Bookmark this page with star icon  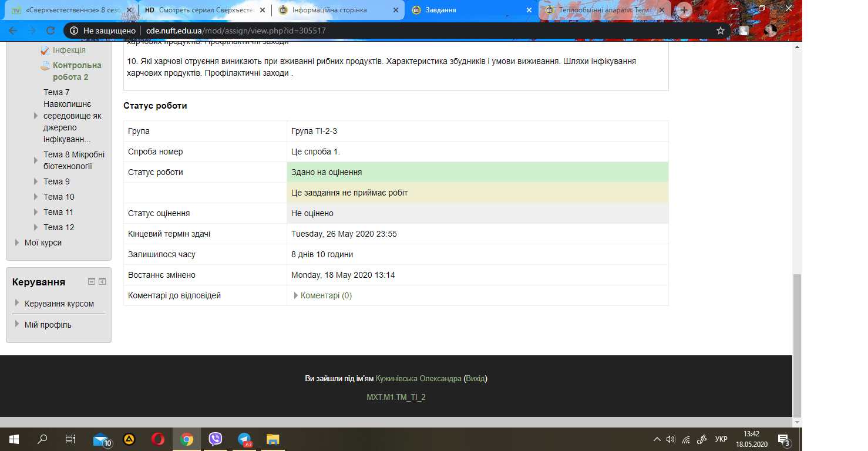(x=720, y=31)
